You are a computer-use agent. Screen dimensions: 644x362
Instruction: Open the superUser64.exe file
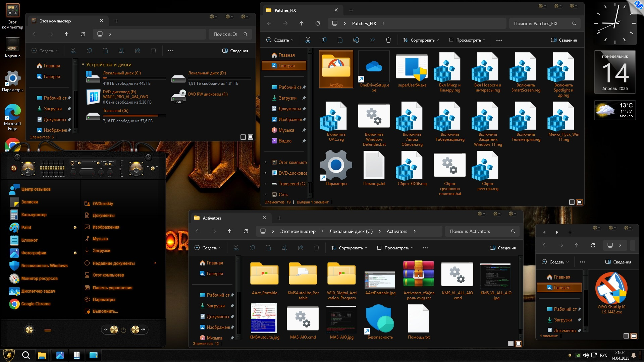(x=412, y=68)
